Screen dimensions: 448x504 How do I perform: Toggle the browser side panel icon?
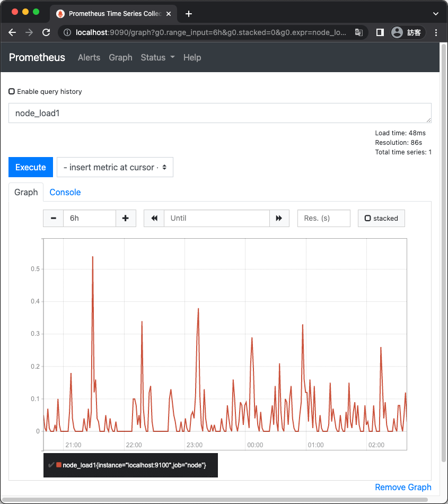coord(380,32)
